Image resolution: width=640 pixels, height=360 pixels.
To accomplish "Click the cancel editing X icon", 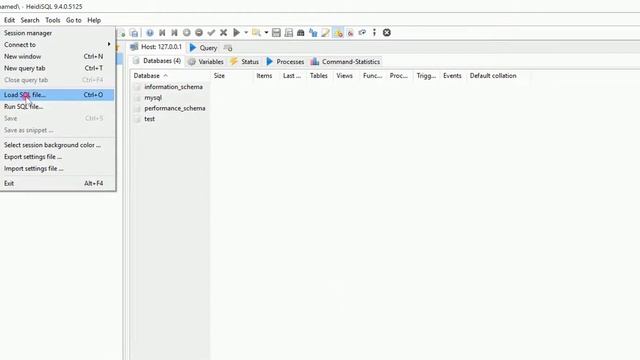I will (x=223, y=33).
